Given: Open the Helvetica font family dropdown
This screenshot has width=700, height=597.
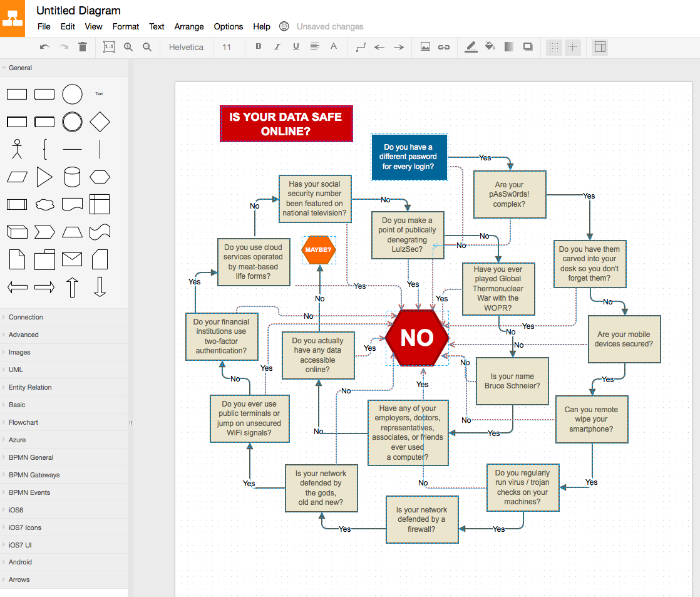Looking at the screenshot, I should coord(186,47).
